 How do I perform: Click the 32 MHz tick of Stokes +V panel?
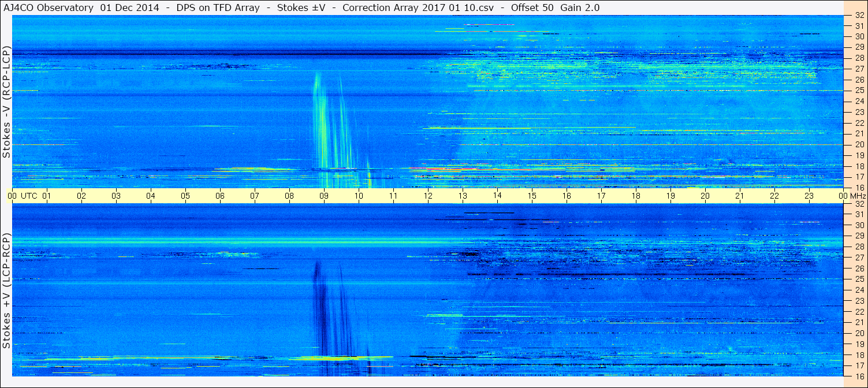point(859,204)
